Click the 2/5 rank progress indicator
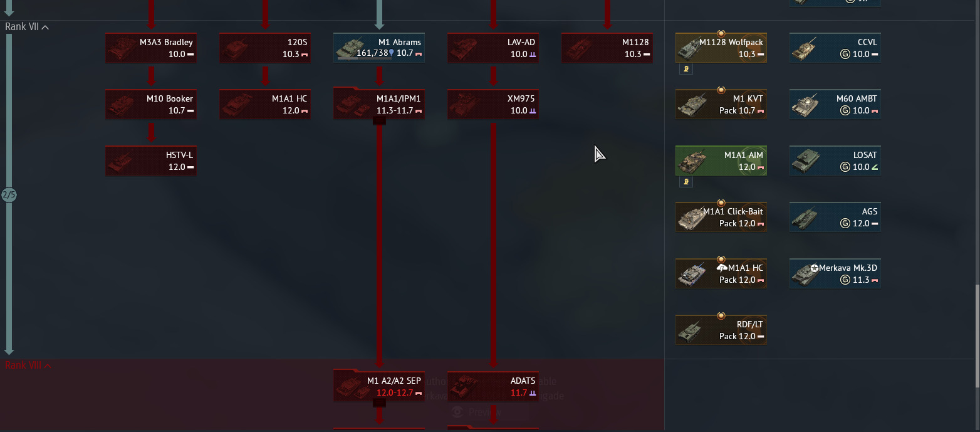 pyautogui.click(x=9, y=195)
